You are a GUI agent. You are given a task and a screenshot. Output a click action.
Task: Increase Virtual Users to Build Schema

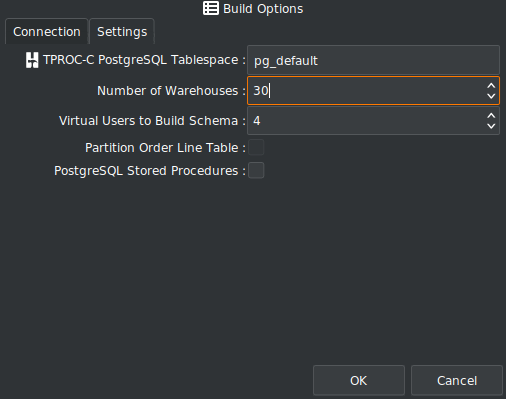[x=491, y=116]
